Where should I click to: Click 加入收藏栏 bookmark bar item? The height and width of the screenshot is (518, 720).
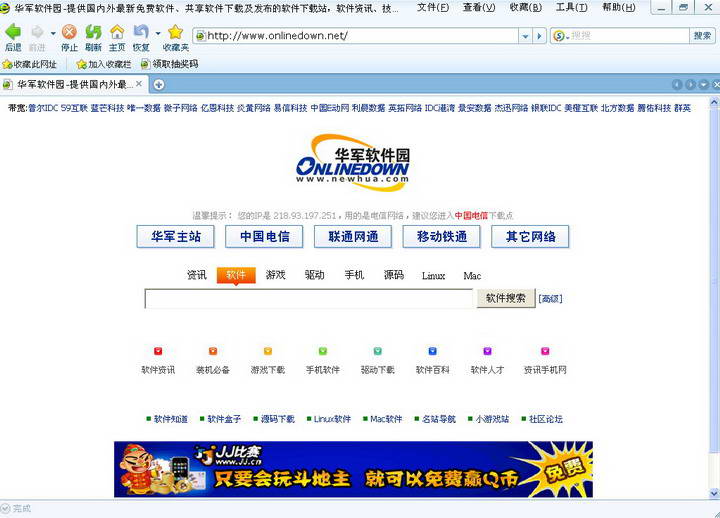click(x=104, y=64)
